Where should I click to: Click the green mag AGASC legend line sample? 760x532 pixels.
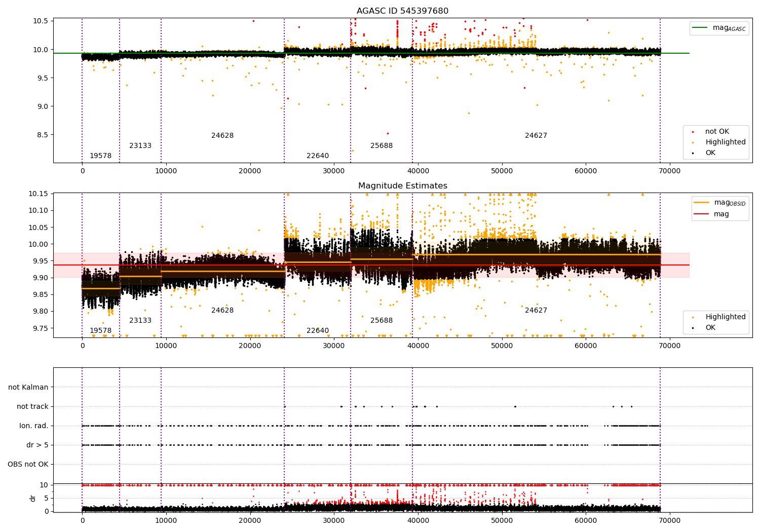(701, 28)
